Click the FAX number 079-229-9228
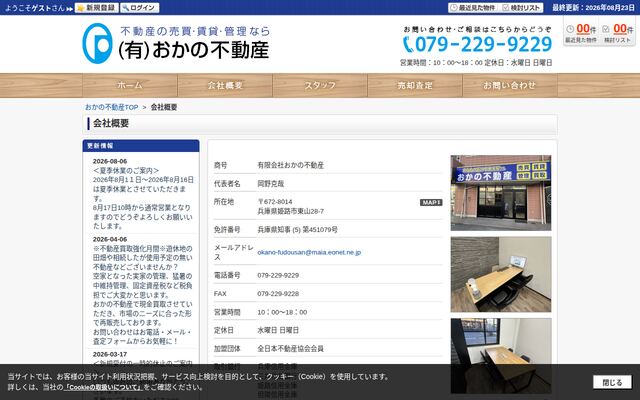 [x=278, y=294]
